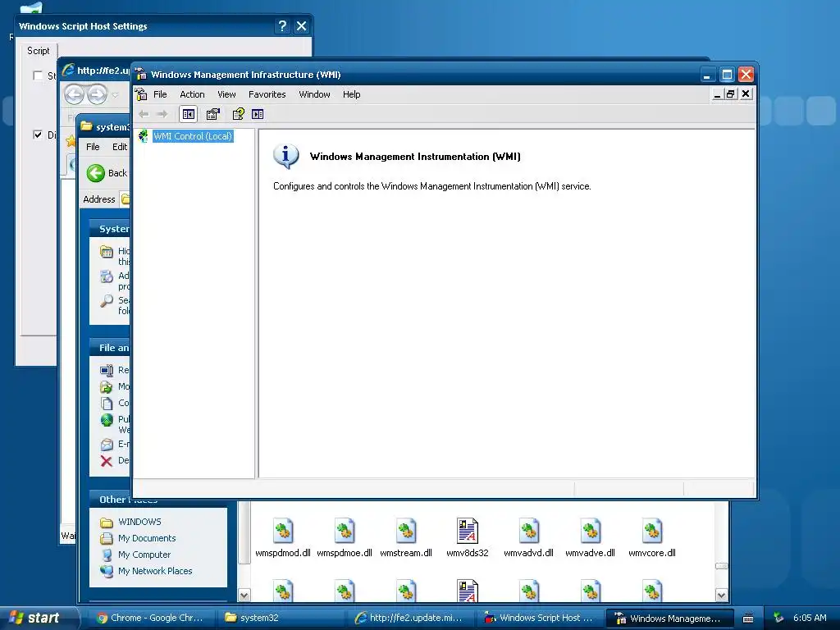The height and width of the screenshot is (630, 840).
Task: Click the Properties toolbar icon in WMI
Action: pyautogui.click(x=212, y=114)
